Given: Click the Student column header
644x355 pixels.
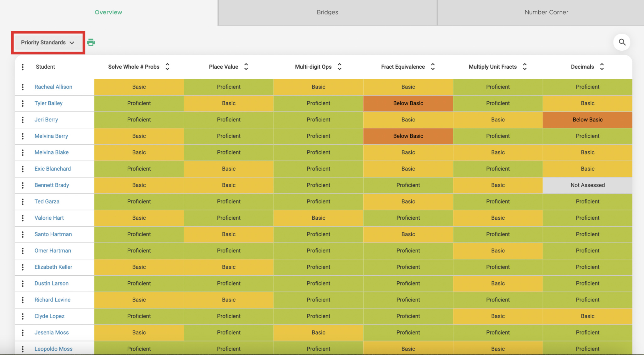Looking at the screenshot, I should [45, 67].
